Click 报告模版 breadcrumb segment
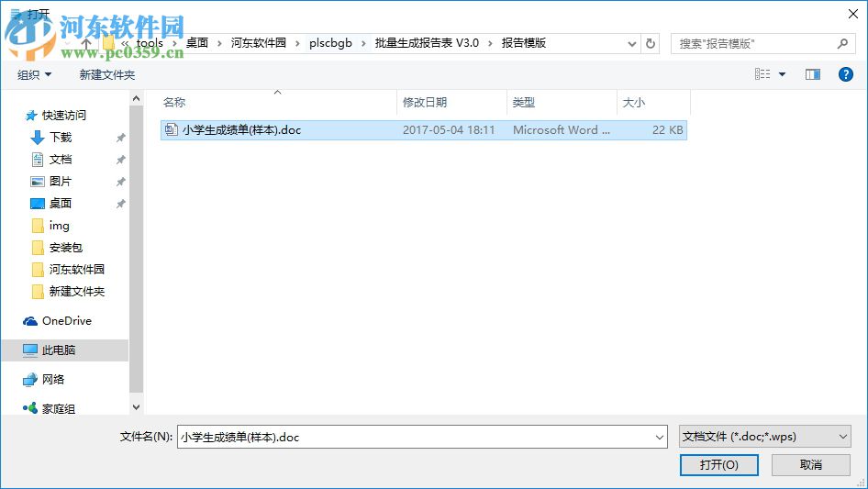The width and height of the screenshot is (868, 489). (524, 43)
